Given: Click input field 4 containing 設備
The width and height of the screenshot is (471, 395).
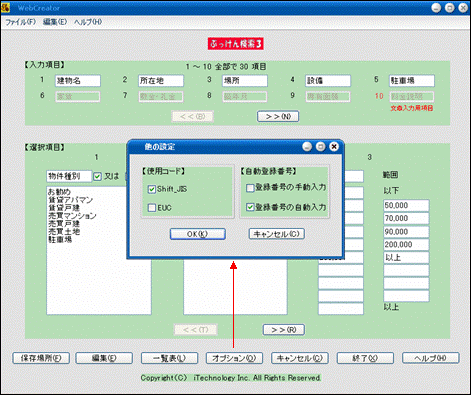Looking at the screenshot, I should pyautogui.click(x=328, y=81).
